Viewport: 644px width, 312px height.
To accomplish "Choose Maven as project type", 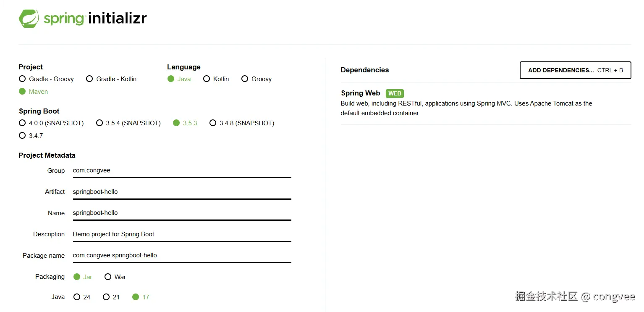I will coord(22,91).
